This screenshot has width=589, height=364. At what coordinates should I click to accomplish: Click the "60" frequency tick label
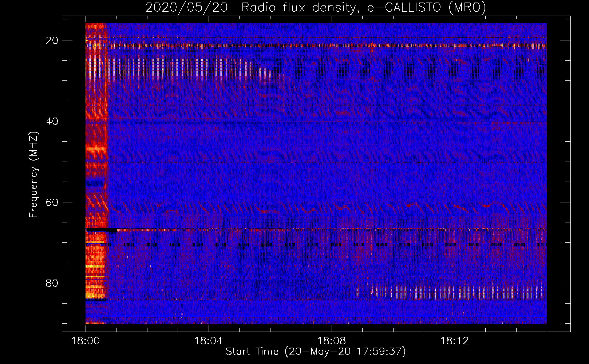52,202
